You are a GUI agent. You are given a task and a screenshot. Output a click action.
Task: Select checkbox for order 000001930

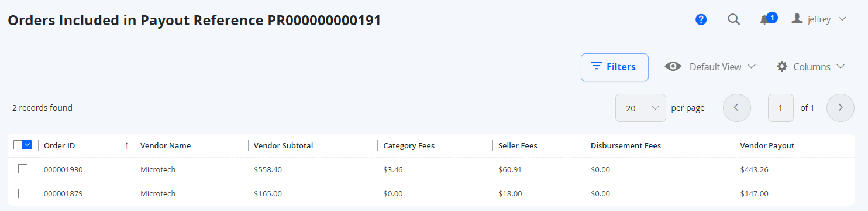[x=23, y=169]
